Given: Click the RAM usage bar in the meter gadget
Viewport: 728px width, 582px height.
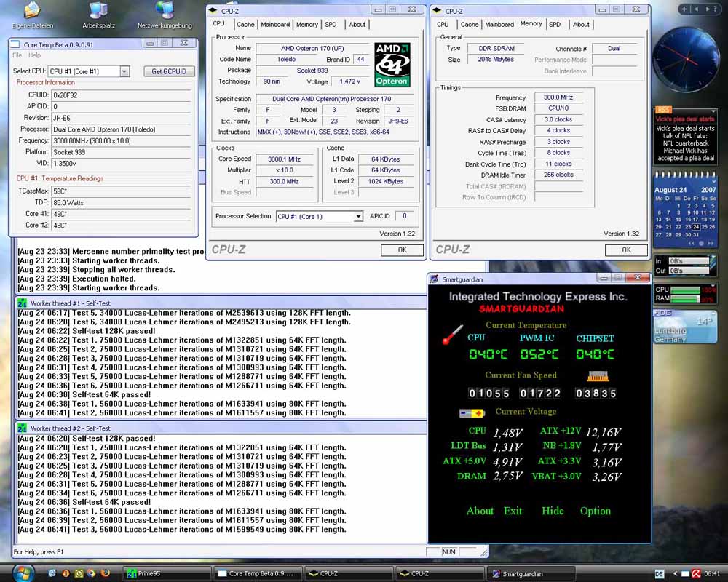Looking at the screenshot, I should [685, 298].
